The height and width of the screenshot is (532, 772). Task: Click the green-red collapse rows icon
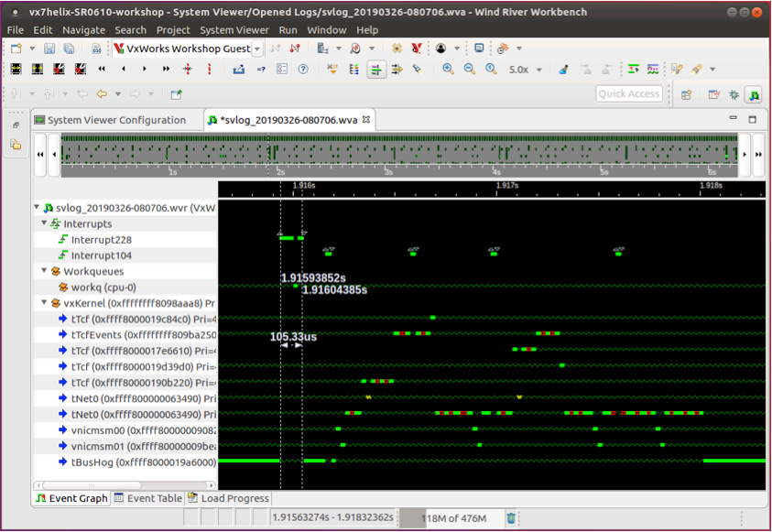point(633,69)
